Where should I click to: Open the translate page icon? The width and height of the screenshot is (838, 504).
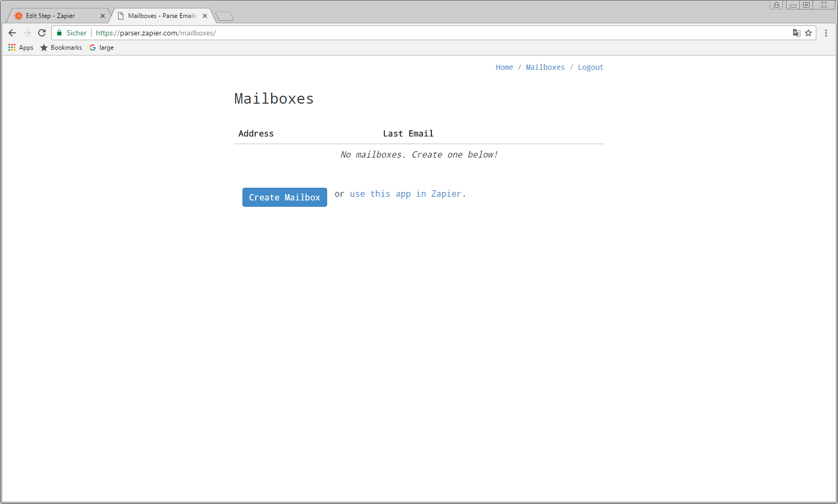click(x=796, y=33)
